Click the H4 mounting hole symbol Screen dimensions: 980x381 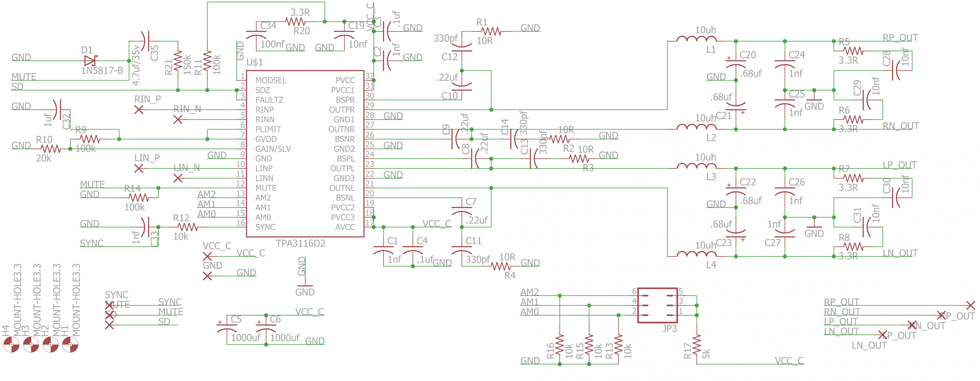coord(11,345)
